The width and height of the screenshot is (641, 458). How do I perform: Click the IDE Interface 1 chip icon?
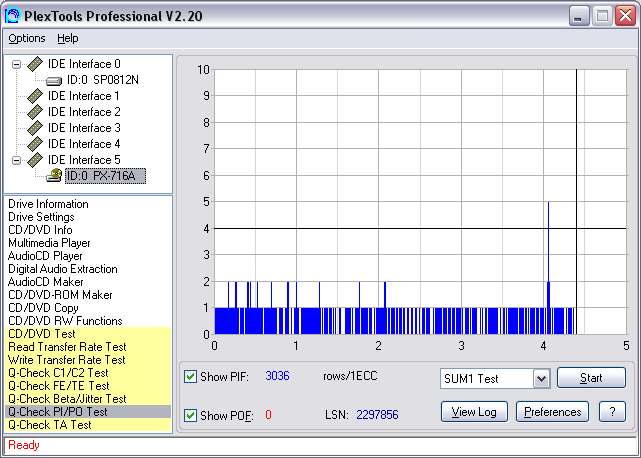point(35,96)
